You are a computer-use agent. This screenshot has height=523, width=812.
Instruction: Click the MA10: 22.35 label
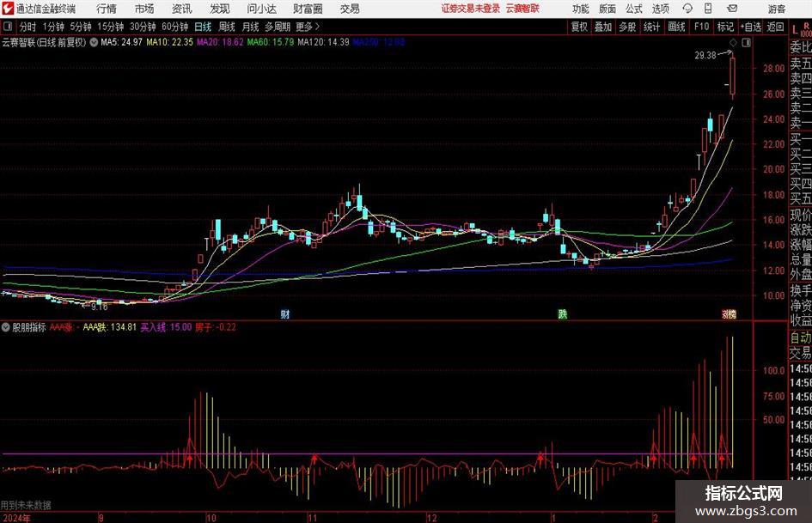click(x=169, y=42)
